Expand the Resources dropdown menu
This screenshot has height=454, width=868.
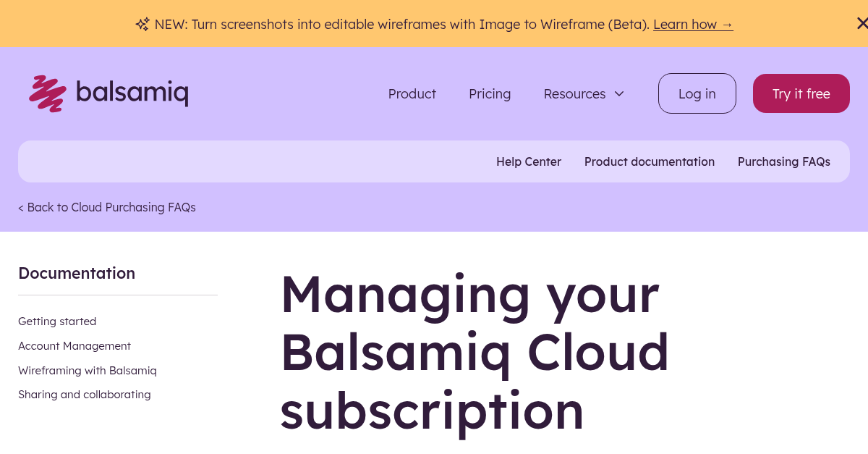tap(574, 93)
